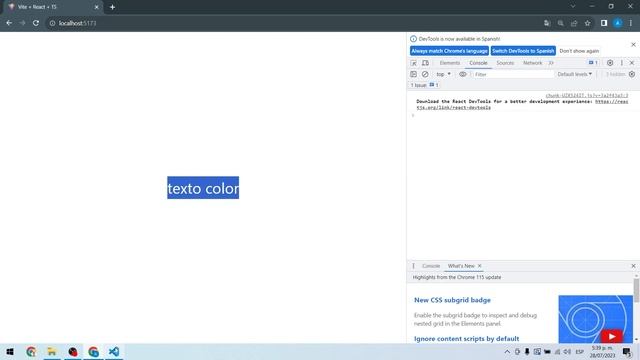
Task: Toggle the device toolbar icon
Action: point(425,63)
